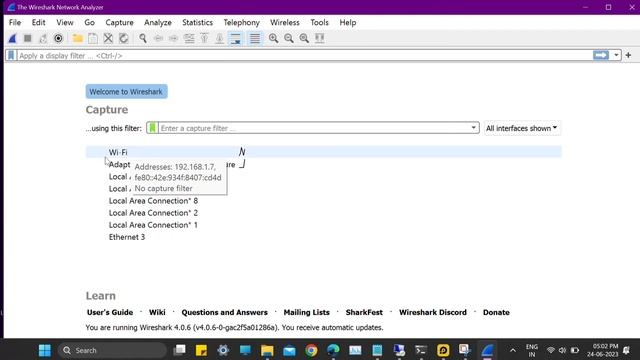Screen dimensions: 640x360
Task: Open the Go menu
Action: (x=89, y=22)
